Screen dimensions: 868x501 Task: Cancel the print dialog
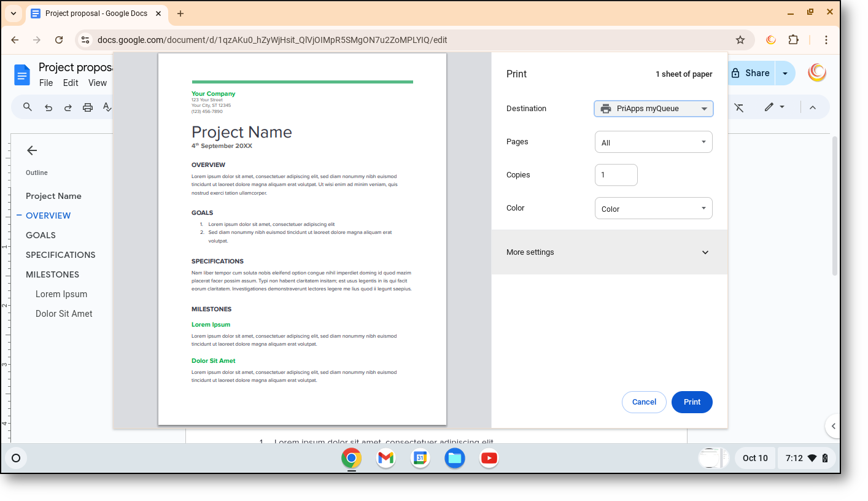(x=644, y=402)
